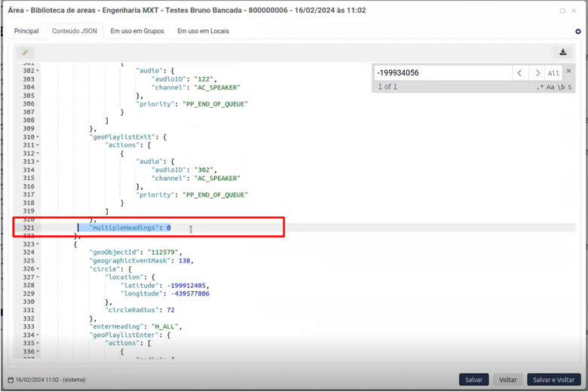Maximize the Área dialog window

[562, 11]
